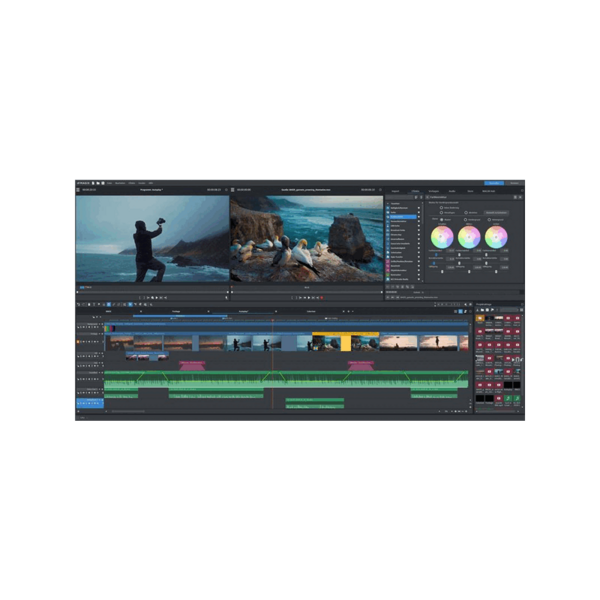Image resolution: width=600 pixels, height=600 pixels.
Task: Open the Datei menu
Action: click(109, 183)
